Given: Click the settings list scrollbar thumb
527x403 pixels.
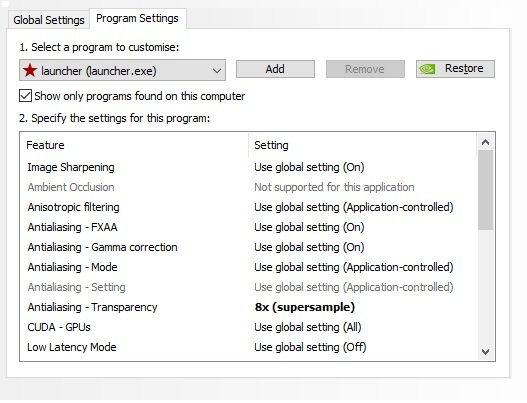Looking at the screenshot, I should tap(485, 190).
